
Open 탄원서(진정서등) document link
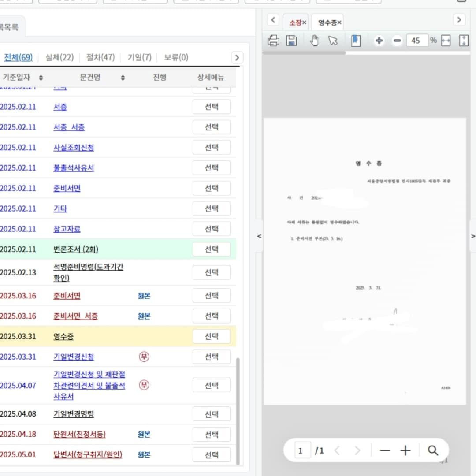[x=79, y=434]
